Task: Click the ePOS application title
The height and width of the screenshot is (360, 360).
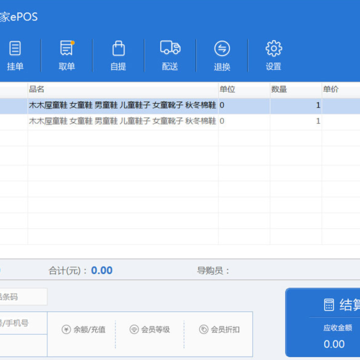Action: [19, 17]
